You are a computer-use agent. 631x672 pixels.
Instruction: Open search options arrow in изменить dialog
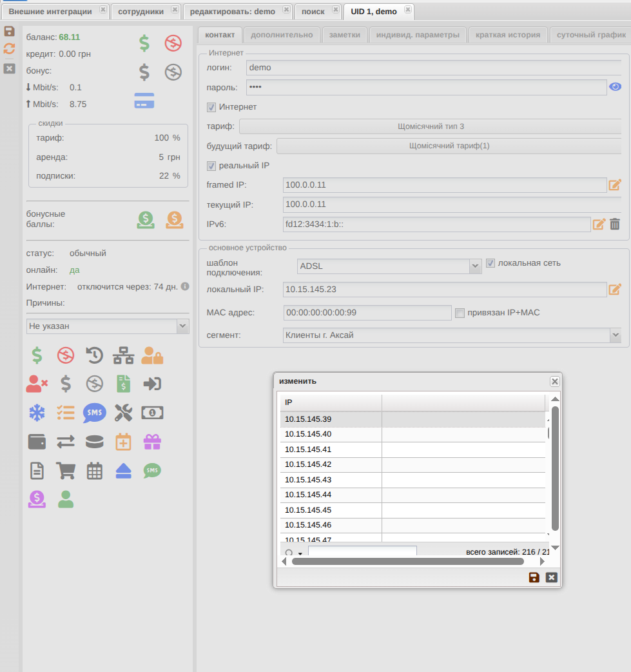(x=300, y=553)
